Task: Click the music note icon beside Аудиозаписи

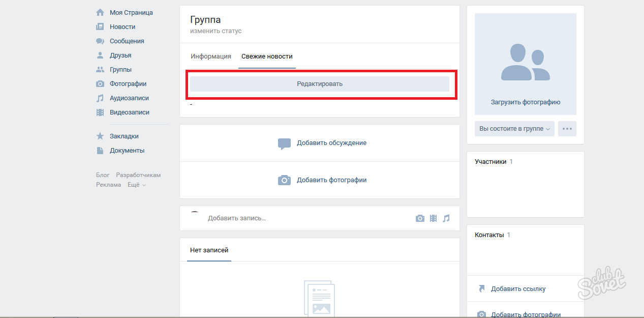Action: click(x=100, y=98)
